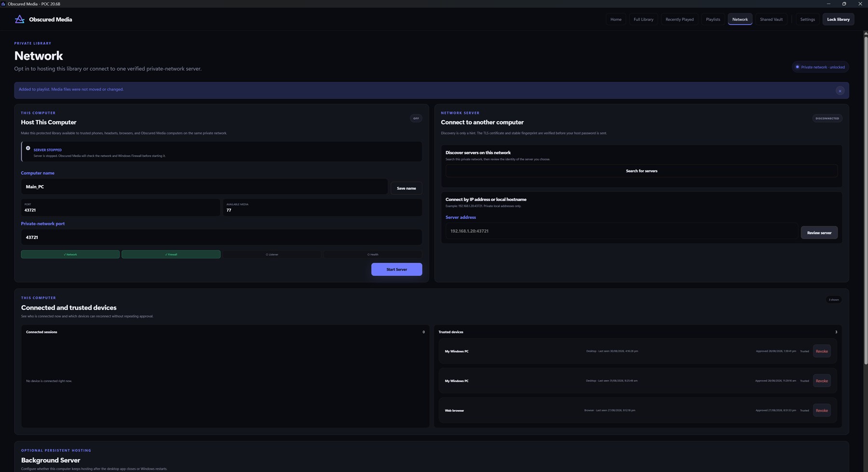Save the computer name
868x472 pixels.
pyautogui.click(x=406, y=188)
